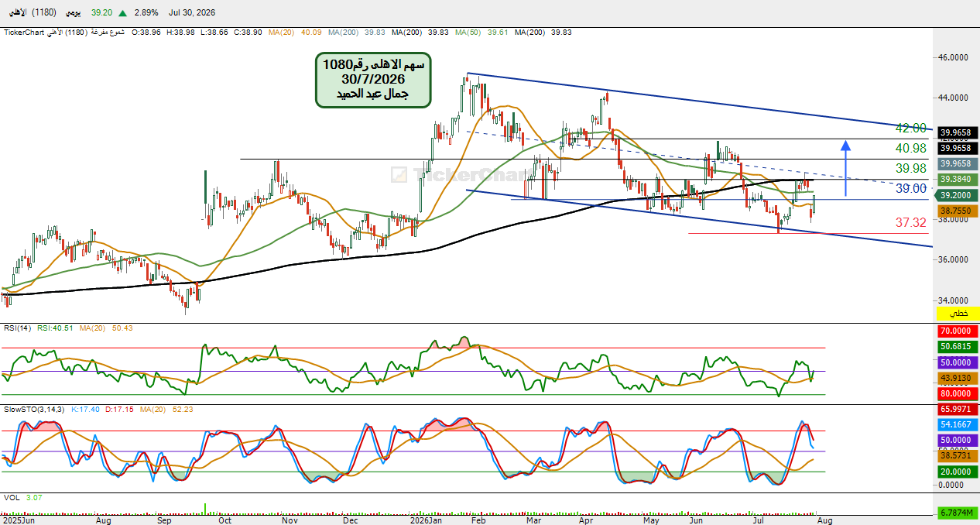Viewport: 980px width, 525px height.
Task: Select the gray-blue MA(200) indicator label
Action: [343, 33]
